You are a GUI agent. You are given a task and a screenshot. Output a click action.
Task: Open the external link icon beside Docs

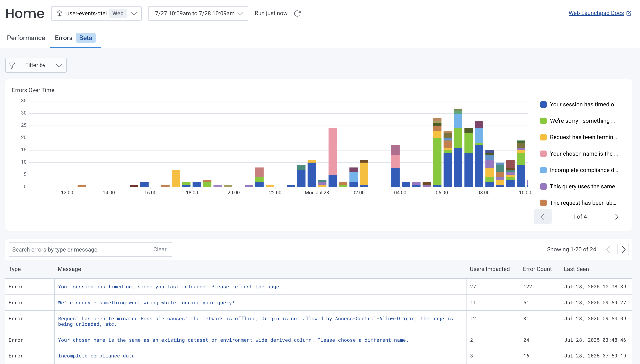coord(629,13)
